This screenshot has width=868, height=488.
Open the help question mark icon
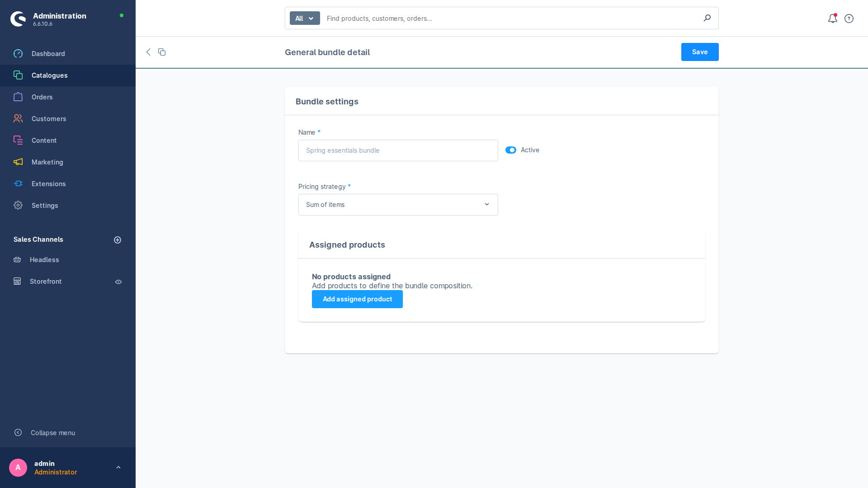[x=849, y=19]
